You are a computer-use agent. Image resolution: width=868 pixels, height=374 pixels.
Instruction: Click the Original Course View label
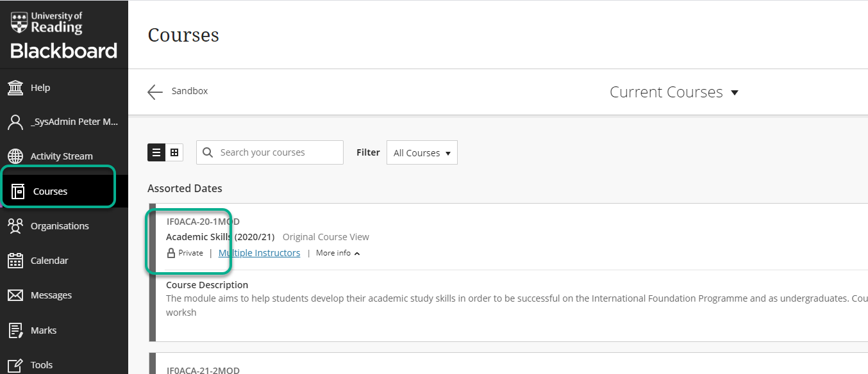coord(326,237)
